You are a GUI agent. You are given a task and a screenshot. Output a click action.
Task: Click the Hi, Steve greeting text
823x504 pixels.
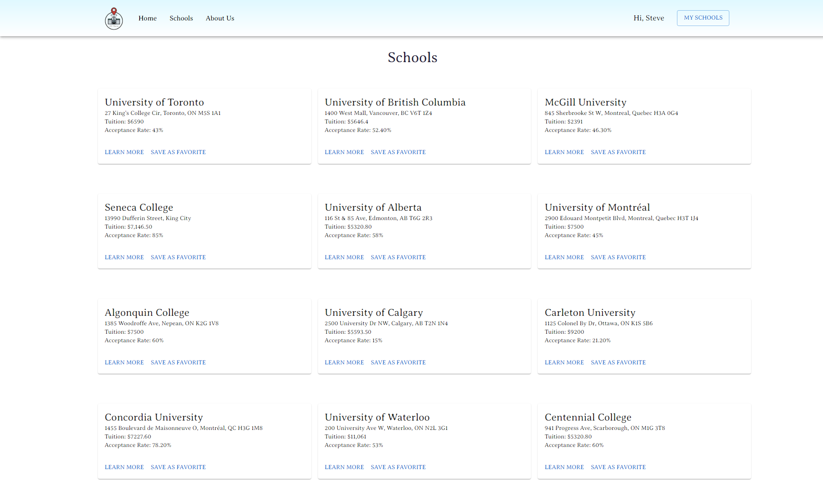(x=648, y=18)
